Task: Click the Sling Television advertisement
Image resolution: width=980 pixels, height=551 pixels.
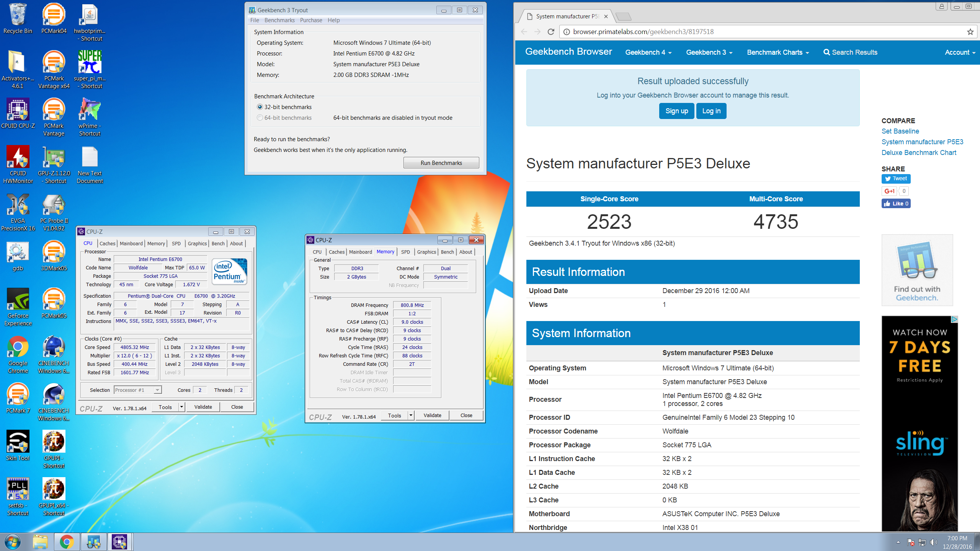Action: point(920,424)
